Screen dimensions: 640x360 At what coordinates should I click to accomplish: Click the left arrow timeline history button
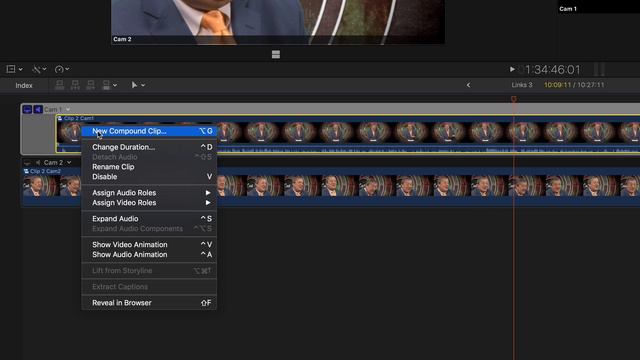click(468, 85)
